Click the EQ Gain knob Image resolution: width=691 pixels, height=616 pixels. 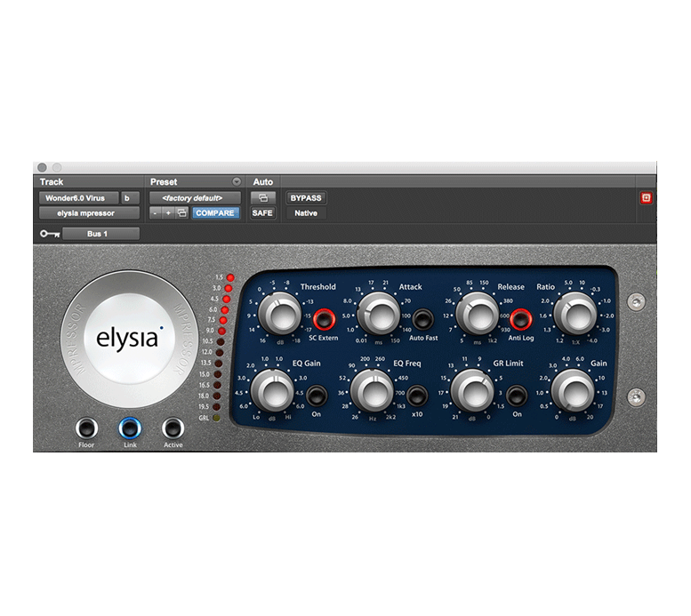tap(272, 391)
